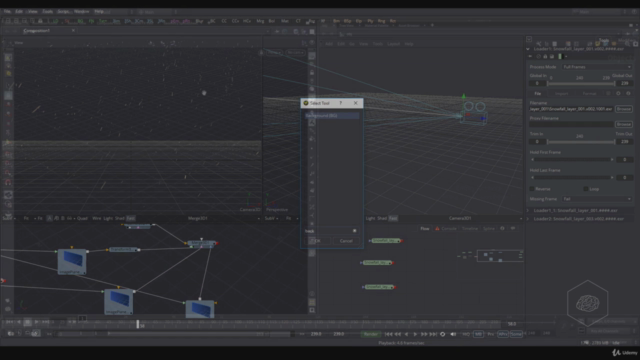Enable the Reverse checkbox
Viewport: 640px width, 360px height.
[532, 189]
